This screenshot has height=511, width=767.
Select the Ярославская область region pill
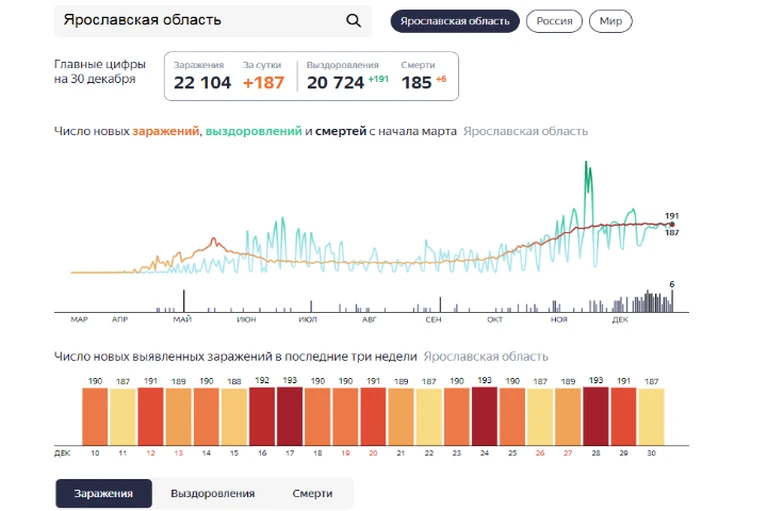tap(454, 21)
